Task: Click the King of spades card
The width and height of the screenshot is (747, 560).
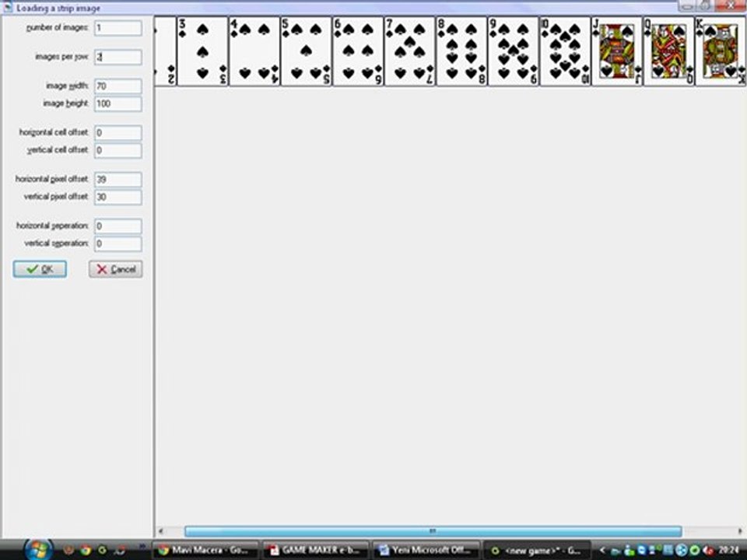Action: click(721, 51)
